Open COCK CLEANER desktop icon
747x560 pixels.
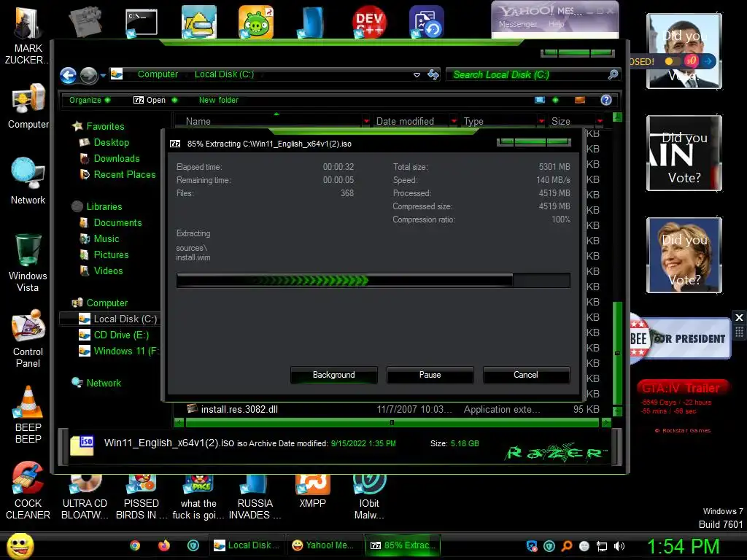pos(28,491)
